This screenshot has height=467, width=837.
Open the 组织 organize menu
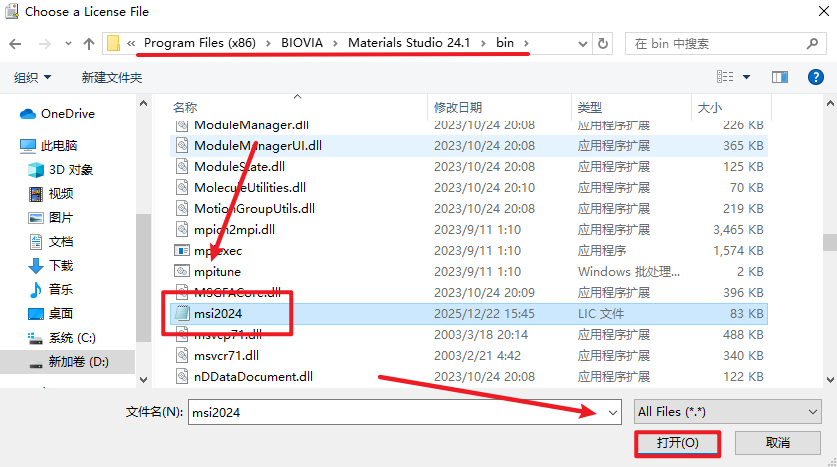click(31, 77)
